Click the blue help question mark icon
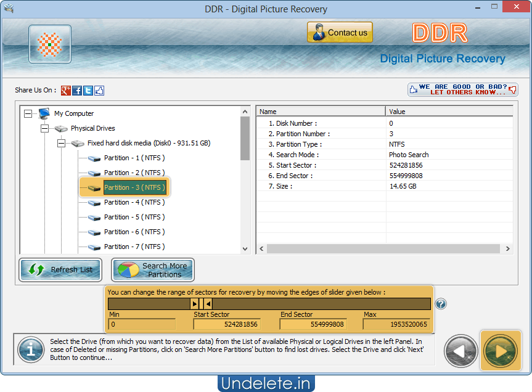The width and height of the screenshot is (532, 392). tap(441, 304)
